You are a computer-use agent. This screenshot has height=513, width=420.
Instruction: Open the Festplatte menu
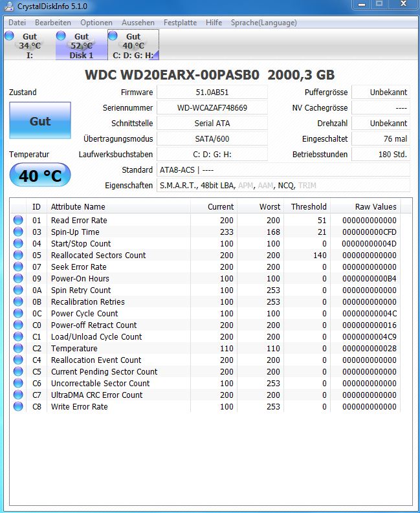pyautogui.click(x=180, y=23)
